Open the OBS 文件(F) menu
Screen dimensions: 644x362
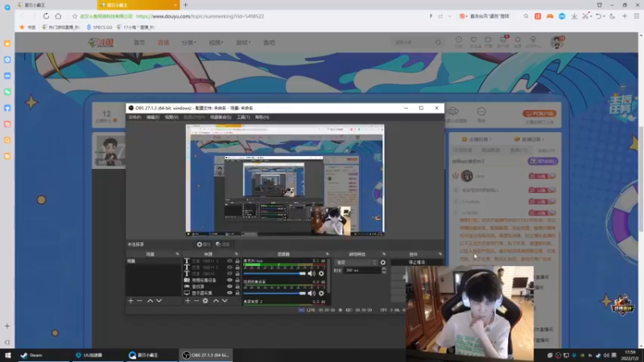[x=134, y=117]
